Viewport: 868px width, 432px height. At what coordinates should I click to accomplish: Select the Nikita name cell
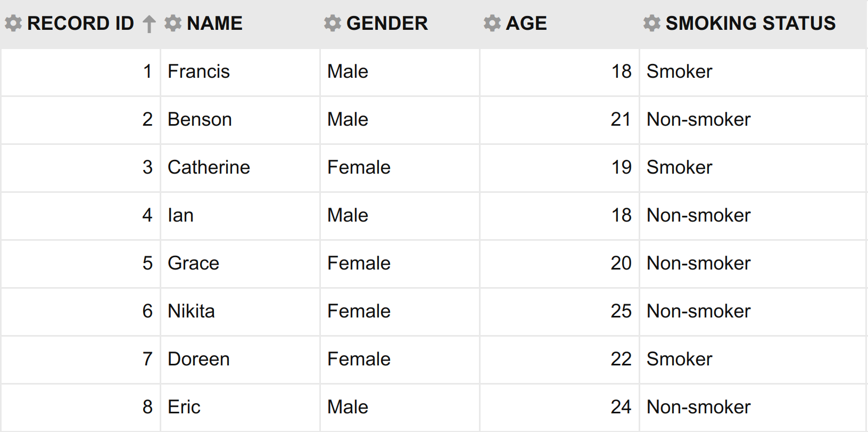coord(240,312)
